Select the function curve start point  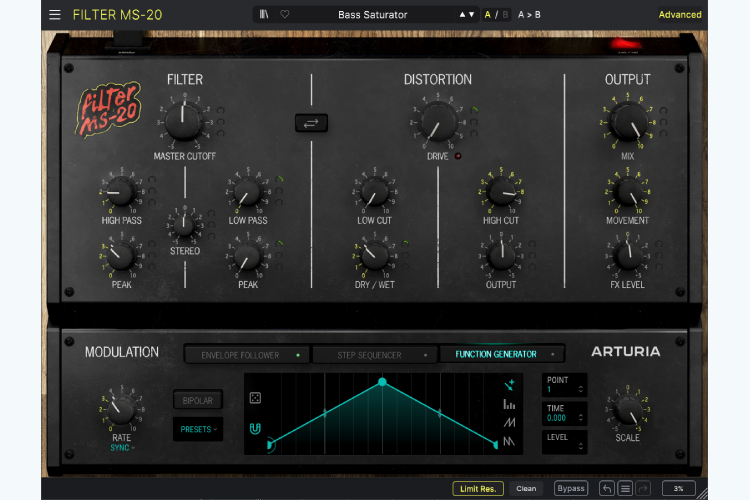click(270, 445)
